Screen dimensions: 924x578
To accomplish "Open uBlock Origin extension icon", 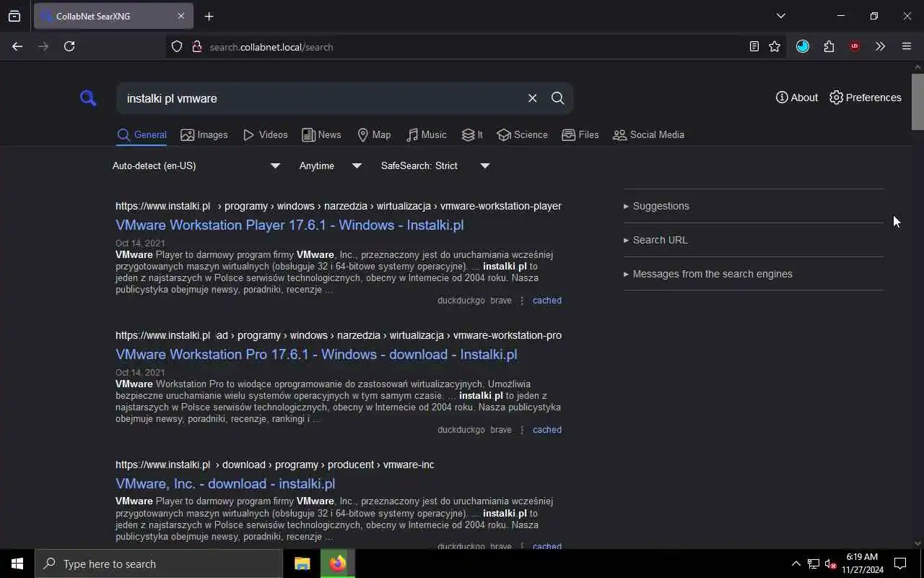I will coord(855,46).
